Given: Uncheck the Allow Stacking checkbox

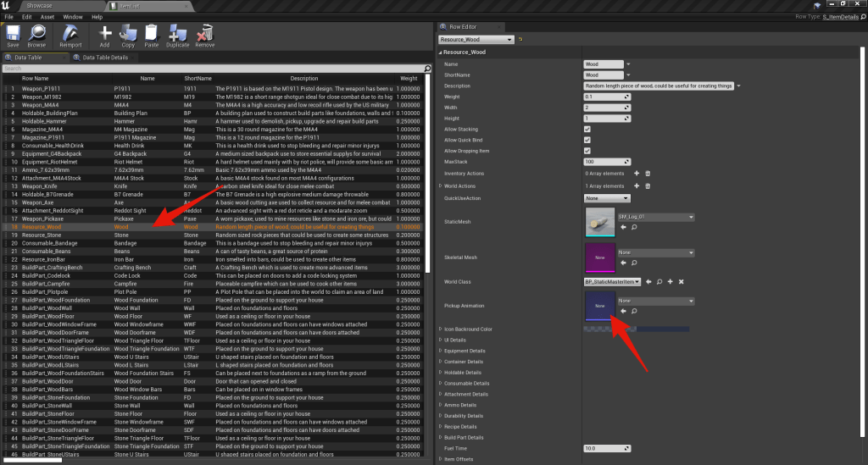Looking at the screenshot, I should (x=587, y=129).
